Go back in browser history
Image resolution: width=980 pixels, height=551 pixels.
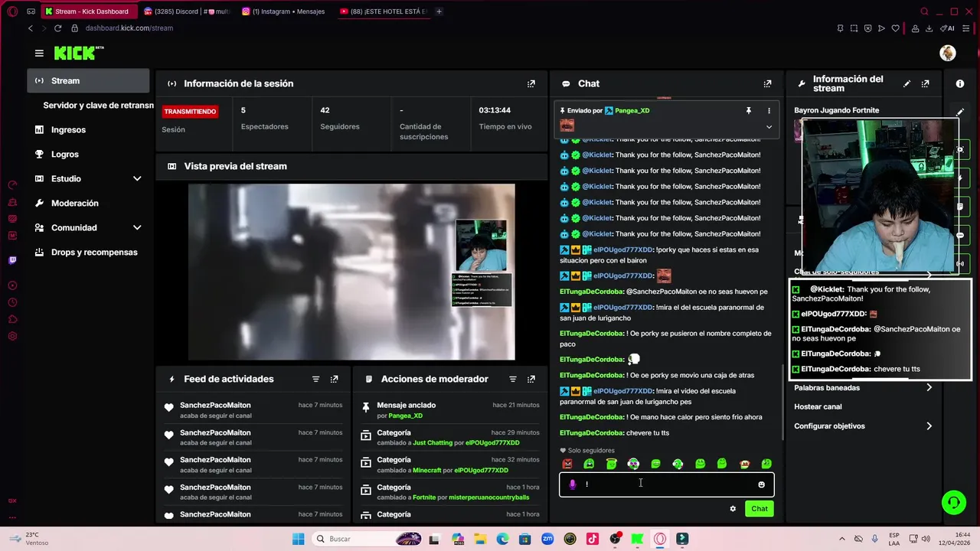31,28
